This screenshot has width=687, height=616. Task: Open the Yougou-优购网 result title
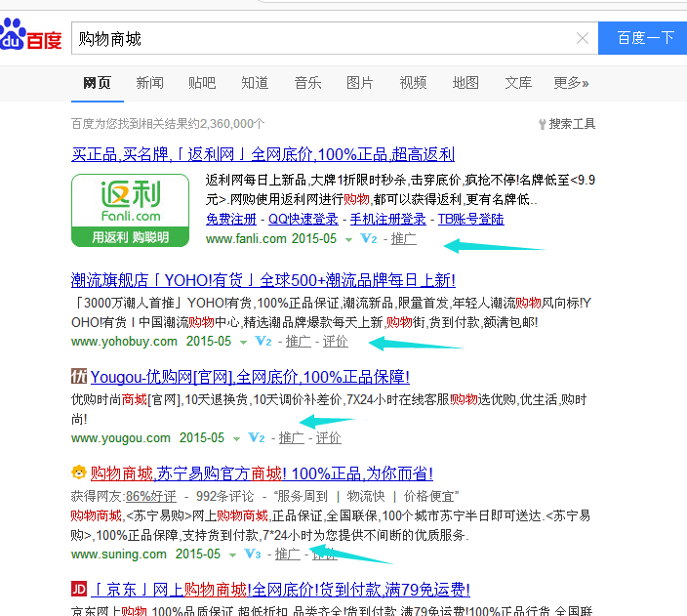250,377
